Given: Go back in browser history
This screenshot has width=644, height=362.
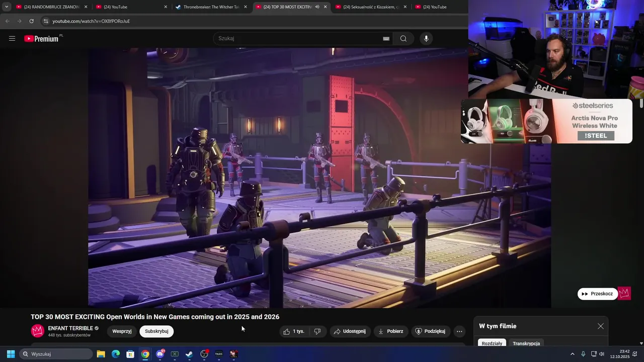Looking at the screenshot, I should tap(7, 21).
